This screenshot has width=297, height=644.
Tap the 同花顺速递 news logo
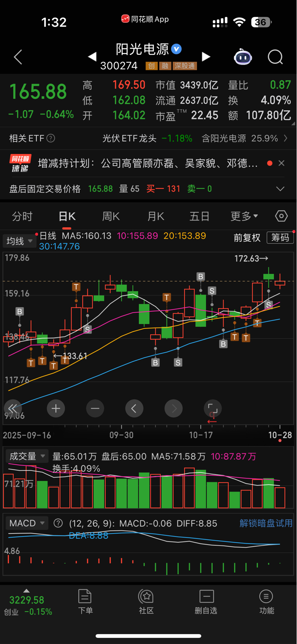click(20, 163)
